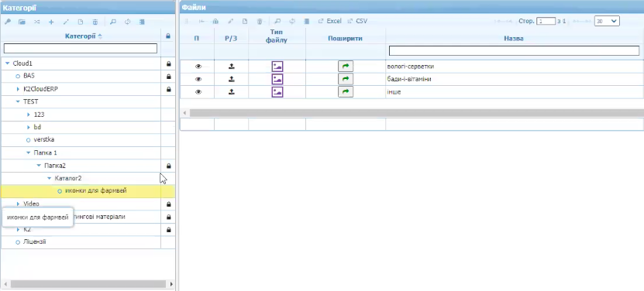Sort by the Назва column header
This screenshot has width=644, height=291.
point(513,38)
